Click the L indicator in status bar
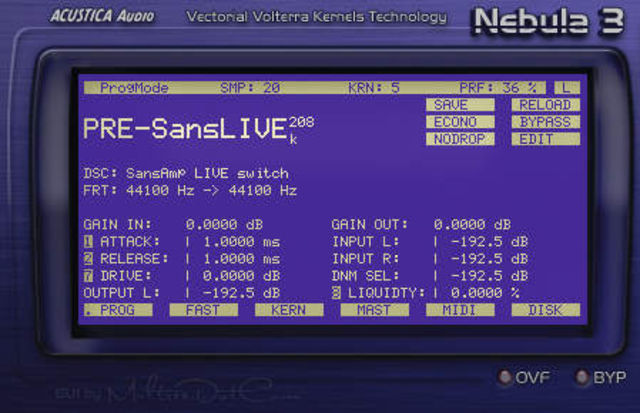Screen dimensions: 640x413 point(567,88)
